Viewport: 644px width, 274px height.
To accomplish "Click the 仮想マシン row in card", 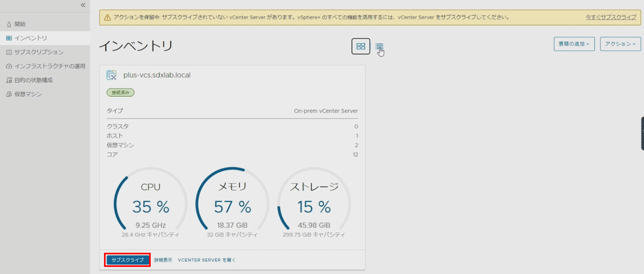I will coord(232,145).
